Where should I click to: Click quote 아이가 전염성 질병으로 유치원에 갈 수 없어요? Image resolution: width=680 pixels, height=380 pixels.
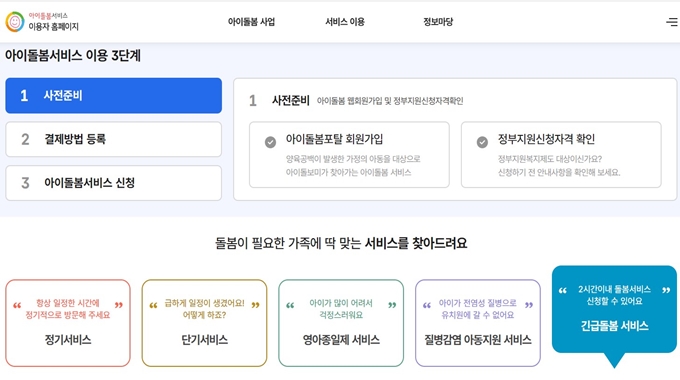(477, 309)
